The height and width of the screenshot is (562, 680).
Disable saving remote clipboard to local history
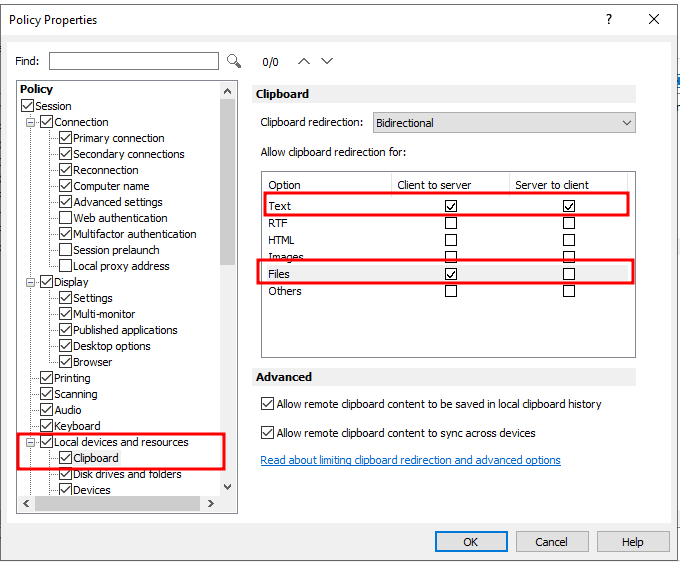[x=267, y=404]
